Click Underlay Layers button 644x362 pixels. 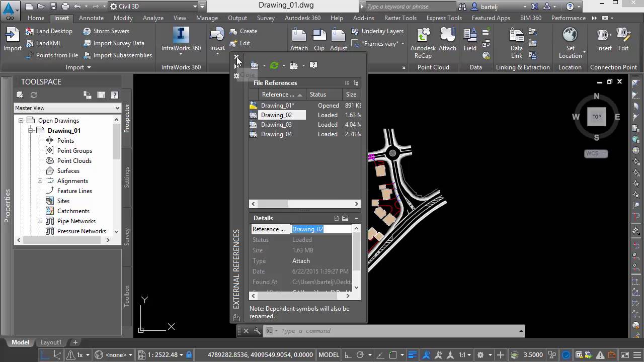tap(377, 31)
